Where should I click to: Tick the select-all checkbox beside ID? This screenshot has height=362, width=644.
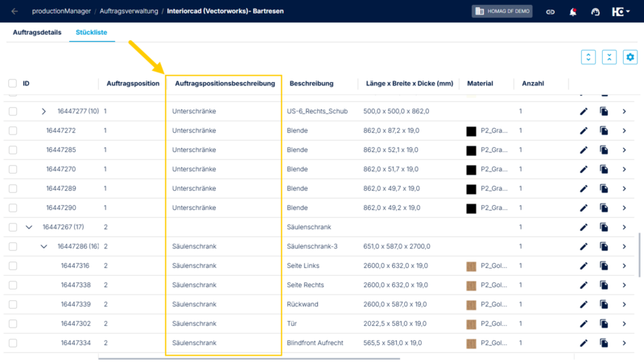click(x=12, y=83)
